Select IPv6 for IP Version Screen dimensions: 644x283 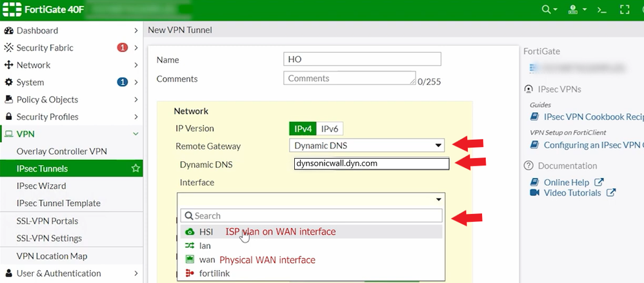(330, 129)
